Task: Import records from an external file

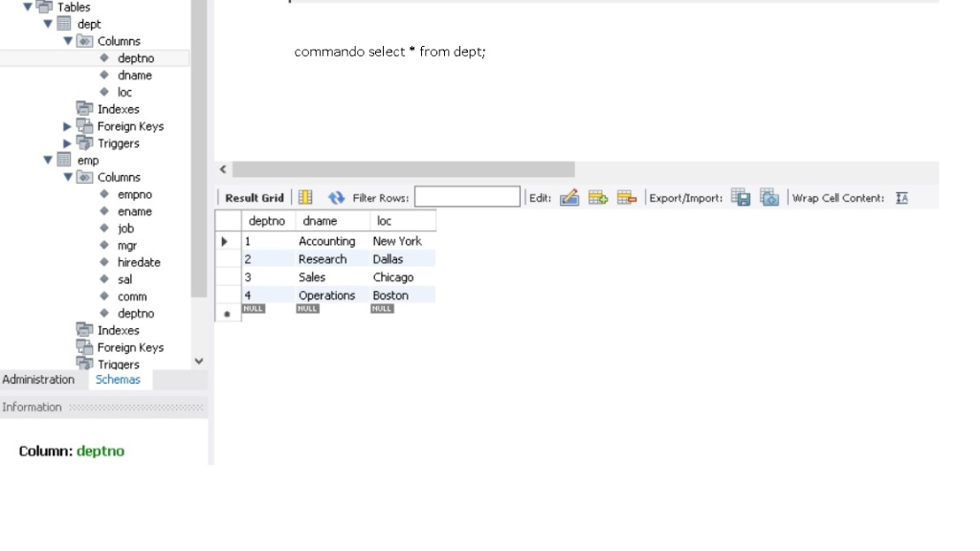Action: coord(768,197)
